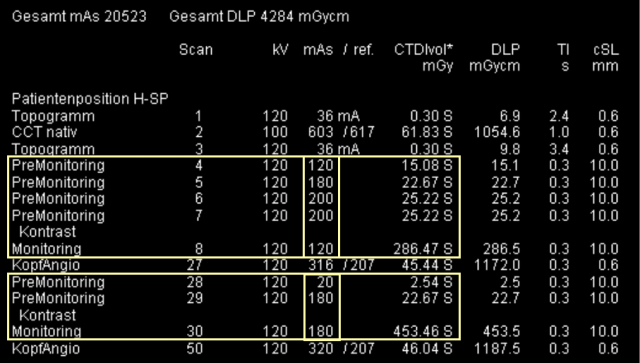Select the 'Patientenposition H-SP' line
Viewport: 640px width, 363px height.
(x=90, y=99)
